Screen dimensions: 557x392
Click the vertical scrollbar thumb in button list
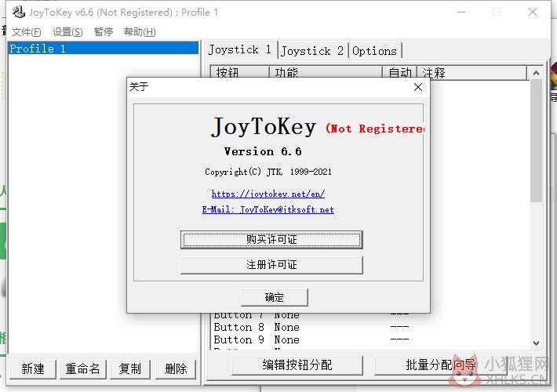(x=537, y=141)
